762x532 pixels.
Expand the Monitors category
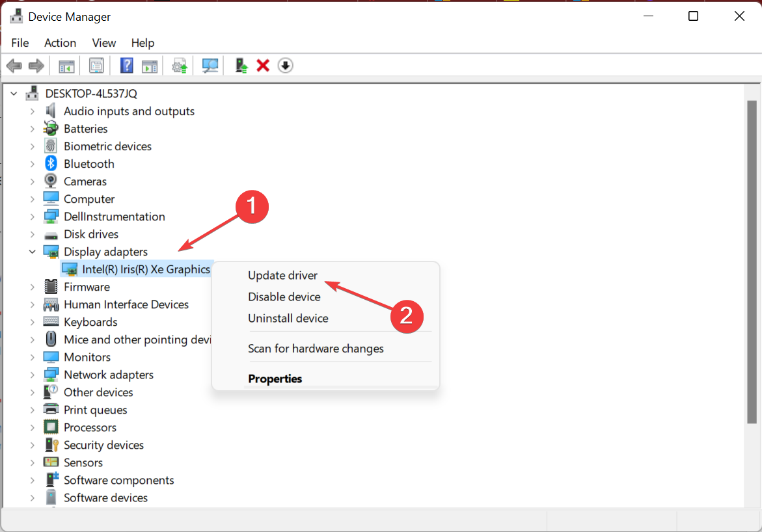pos(33,357)
